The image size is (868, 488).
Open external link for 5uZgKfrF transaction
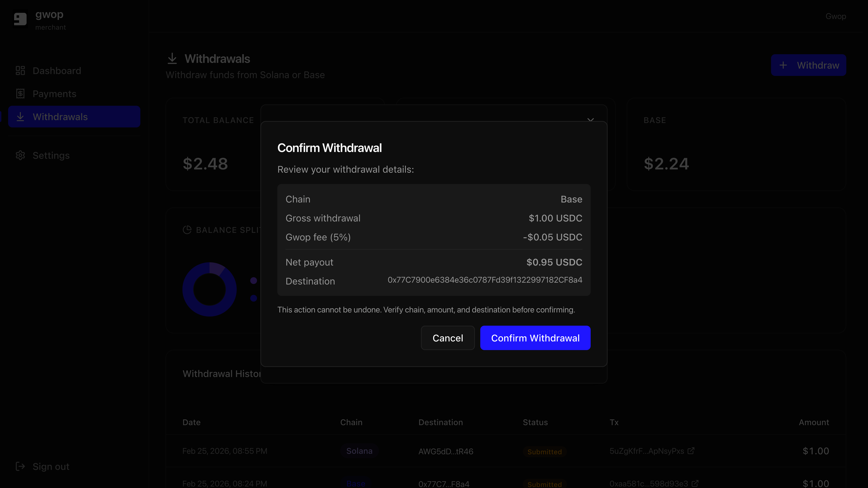691,451
